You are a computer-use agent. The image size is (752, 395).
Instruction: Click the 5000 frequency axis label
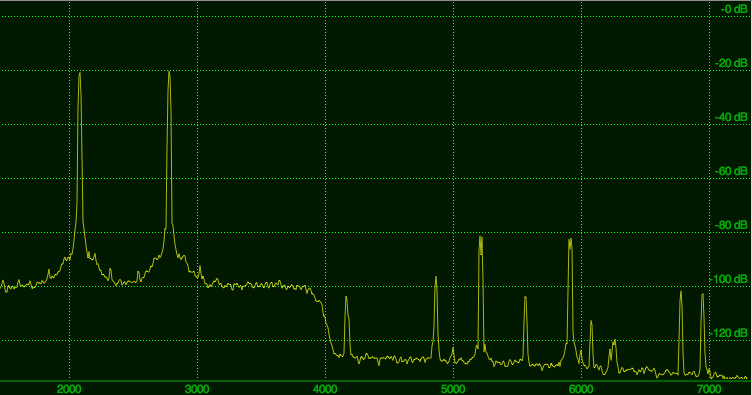(453, 388)
